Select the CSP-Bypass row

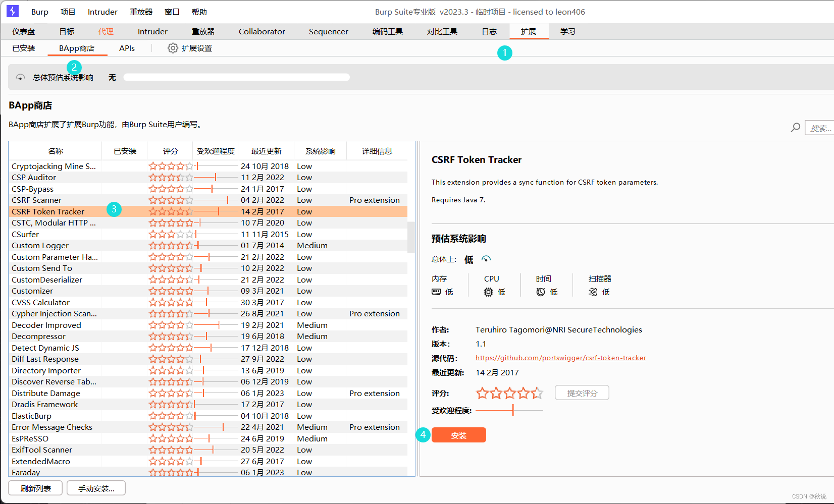point(208,189)
